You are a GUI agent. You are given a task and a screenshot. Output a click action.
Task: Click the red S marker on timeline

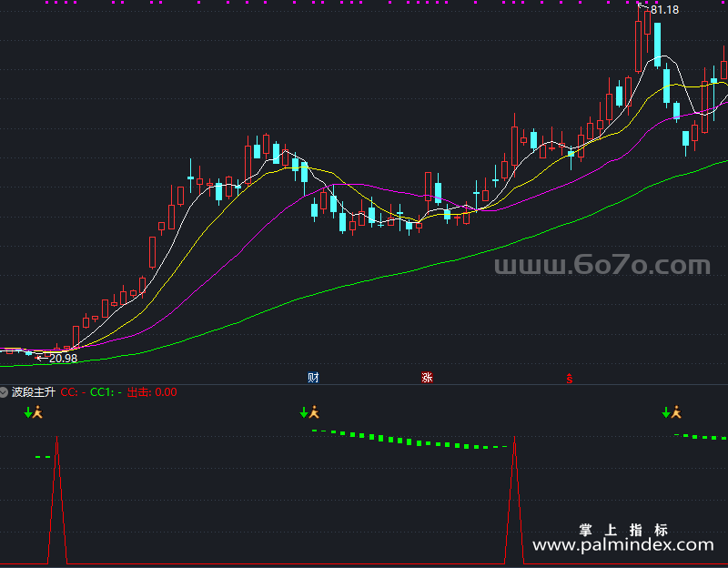(x=570, y=379)
